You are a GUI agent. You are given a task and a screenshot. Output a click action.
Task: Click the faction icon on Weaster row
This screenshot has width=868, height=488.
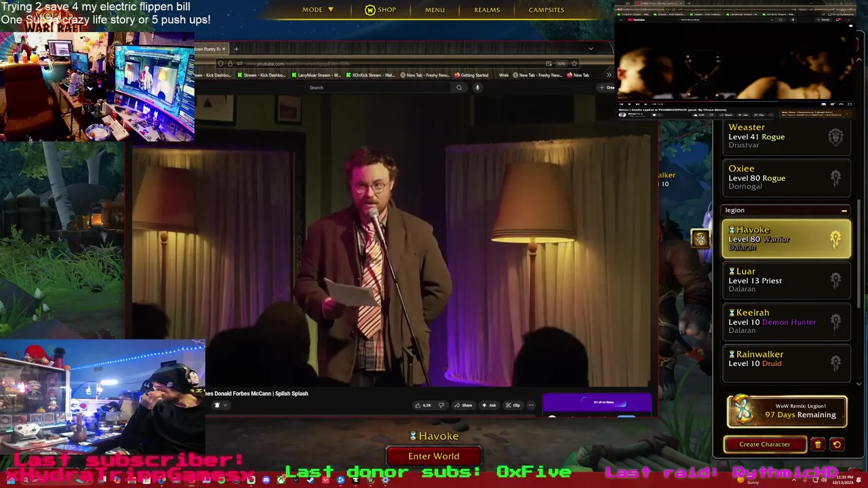point(835,137)
